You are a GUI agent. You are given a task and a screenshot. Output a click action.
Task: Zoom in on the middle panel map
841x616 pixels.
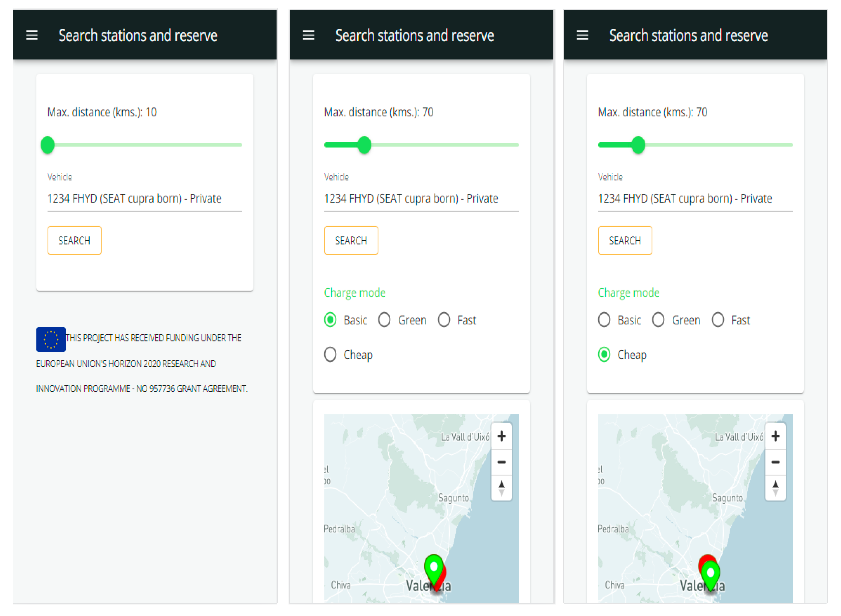click(x=502, y=436)
